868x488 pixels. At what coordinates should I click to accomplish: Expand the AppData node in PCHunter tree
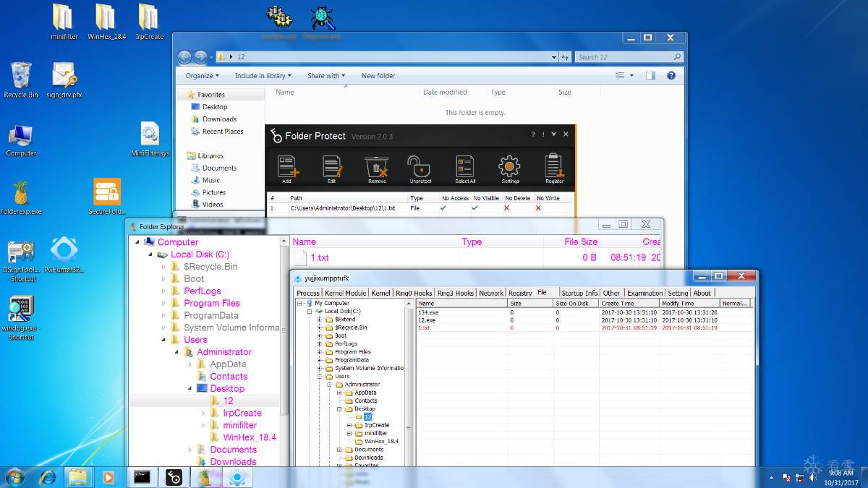pyautogui.click(x=339, y=393)
